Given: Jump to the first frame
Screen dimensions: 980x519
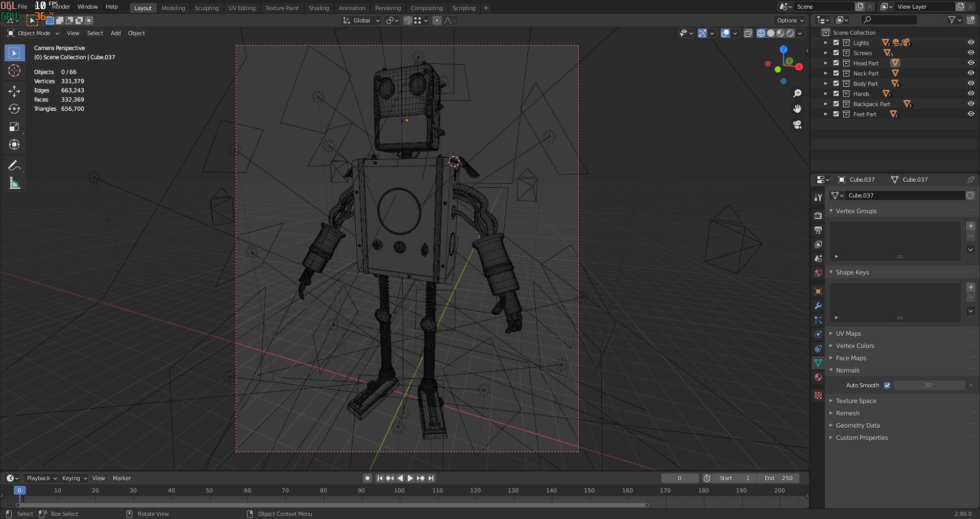Looking at the screenshot, I should pyautogui.click(x=380, y=478).
